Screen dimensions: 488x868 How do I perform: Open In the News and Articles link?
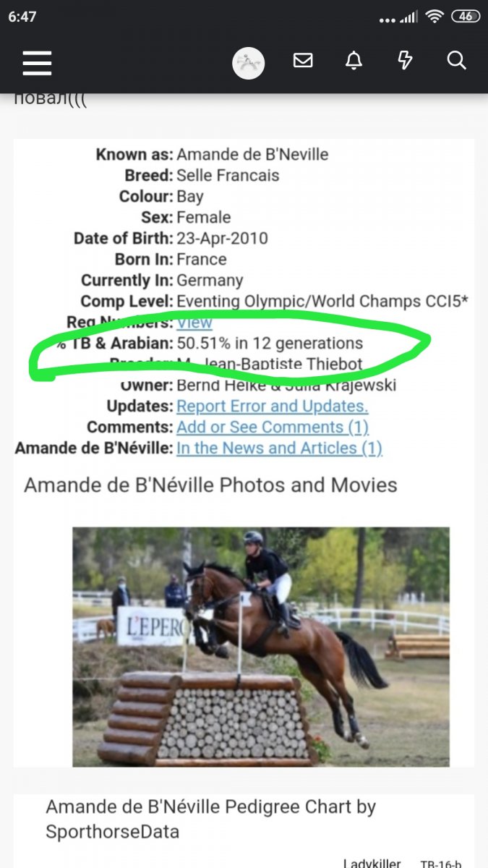tap(279, 448)
